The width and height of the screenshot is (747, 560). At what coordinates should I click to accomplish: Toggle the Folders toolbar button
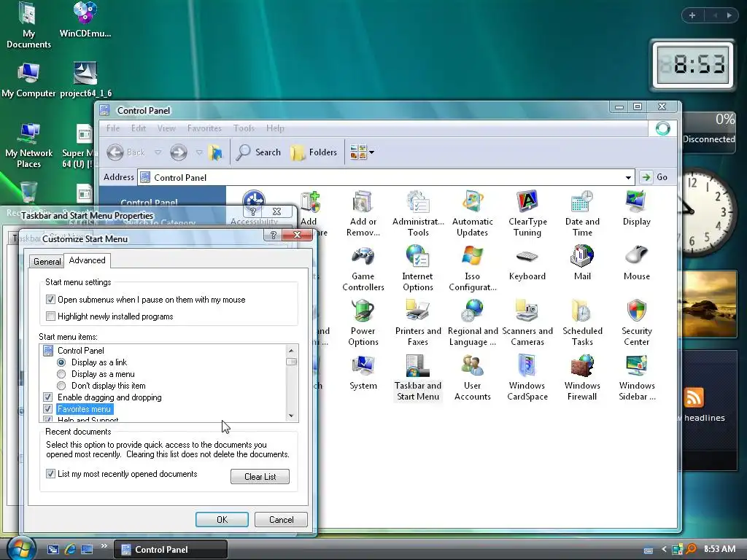tap(314, 152)
